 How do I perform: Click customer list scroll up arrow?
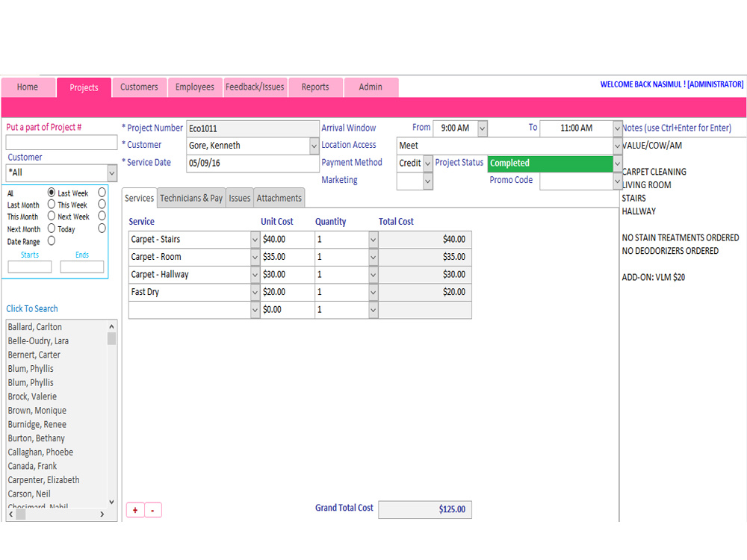click(111, 327)
